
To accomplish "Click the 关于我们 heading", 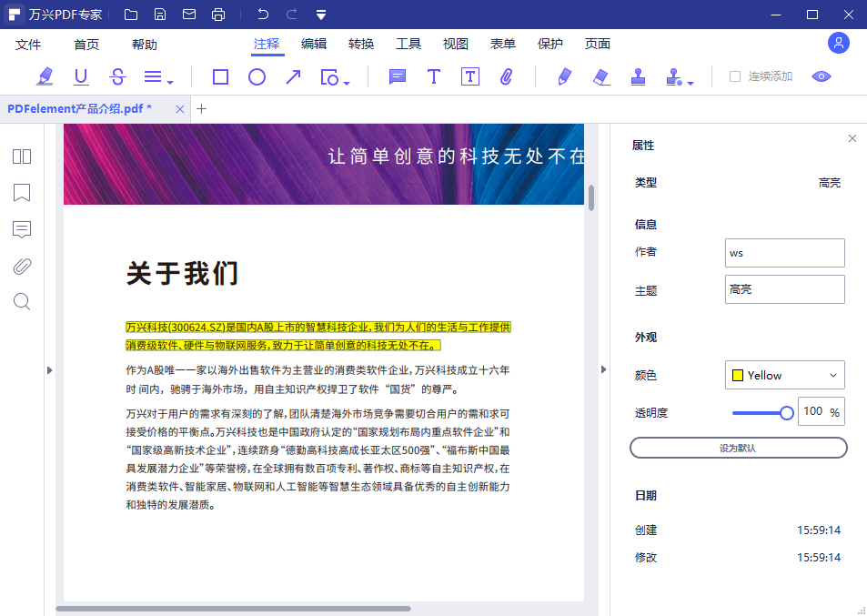I will click(x=183, y=274).
